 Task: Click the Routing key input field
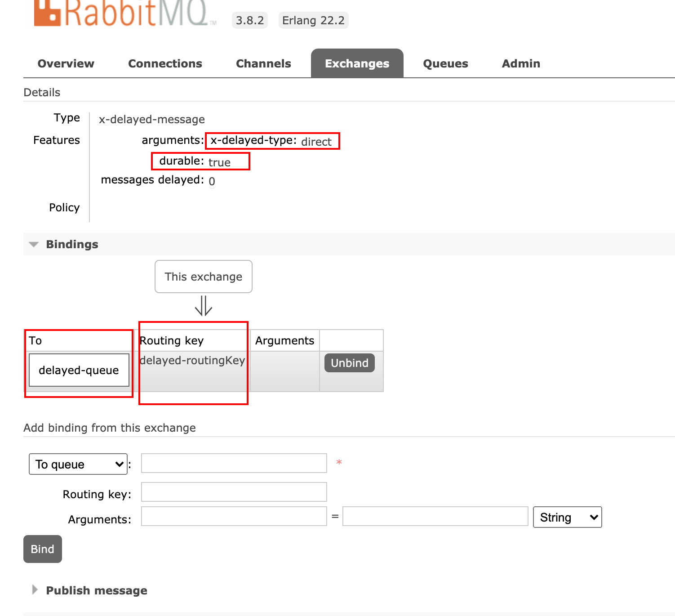point(234,492)
